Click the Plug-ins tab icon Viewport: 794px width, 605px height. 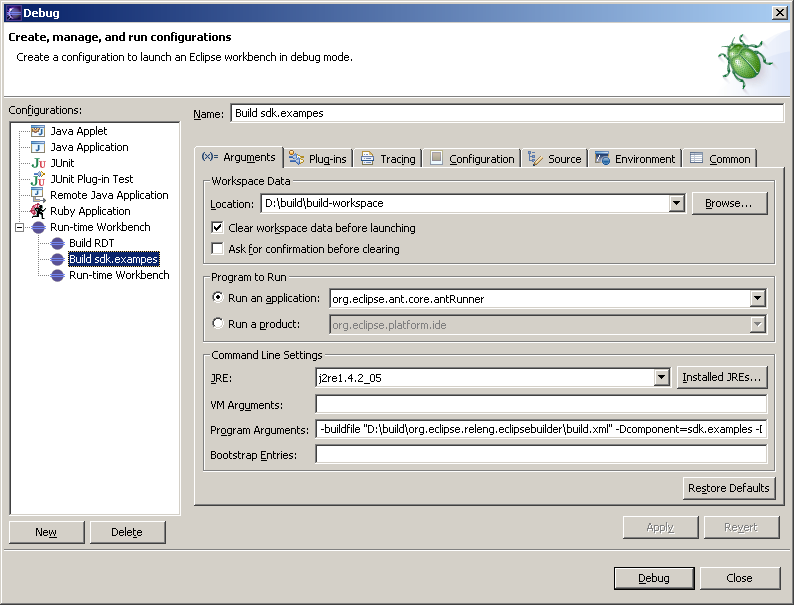pyautogui.click(x=296, y=158)
